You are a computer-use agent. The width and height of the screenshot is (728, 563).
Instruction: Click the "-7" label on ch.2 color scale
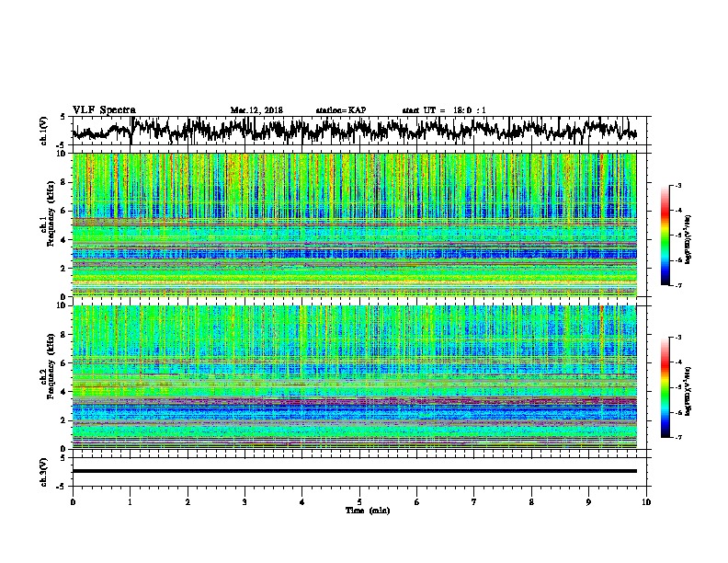677,437
